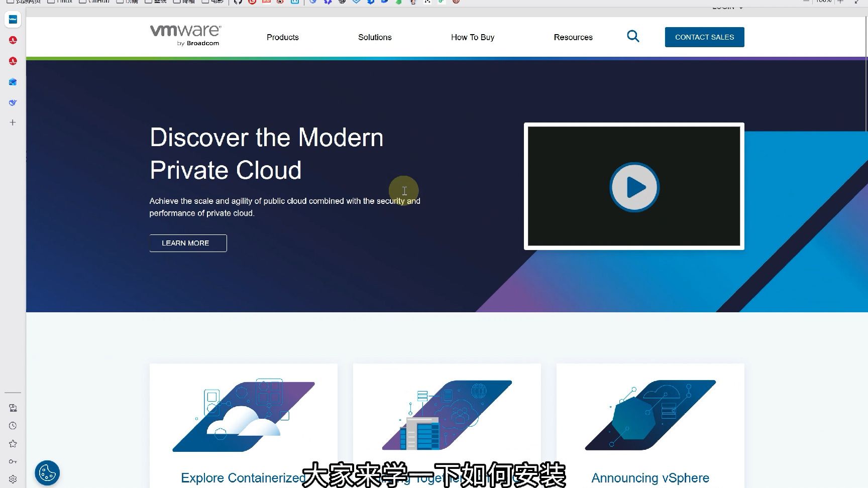
Task: Open the Announcing vSphere card link
Action: click(x=650, y=478)
